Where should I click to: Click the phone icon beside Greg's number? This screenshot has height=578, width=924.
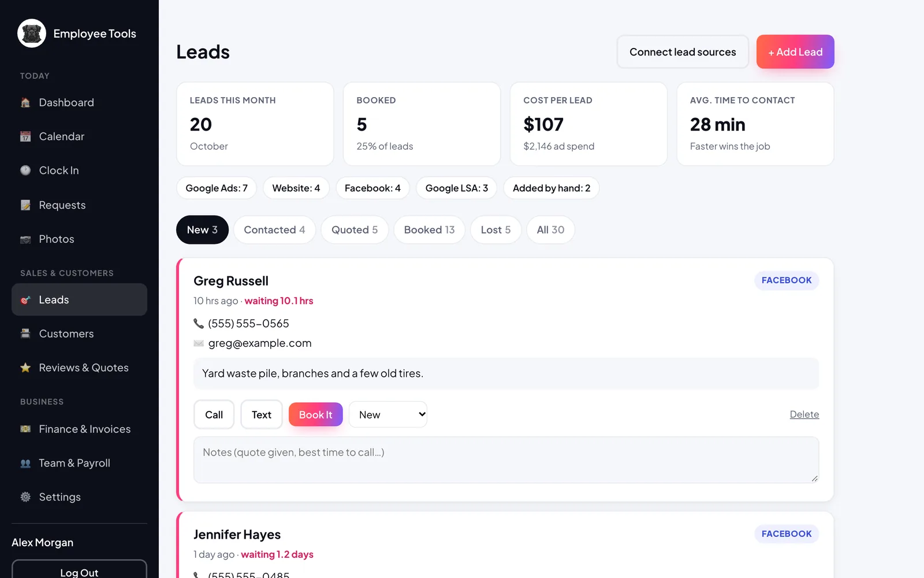pos(199,324)
